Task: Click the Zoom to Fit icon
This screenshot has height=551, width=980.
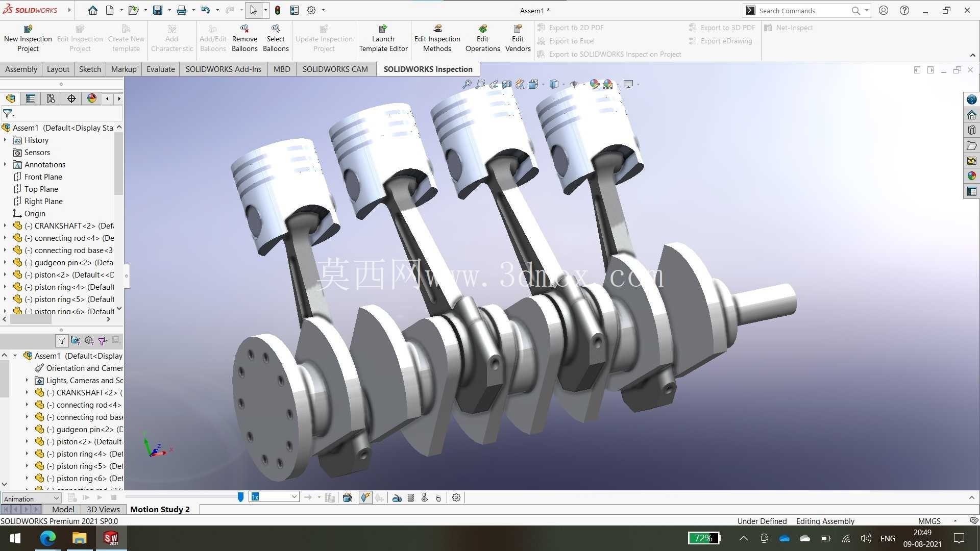Action: [467, 84]
